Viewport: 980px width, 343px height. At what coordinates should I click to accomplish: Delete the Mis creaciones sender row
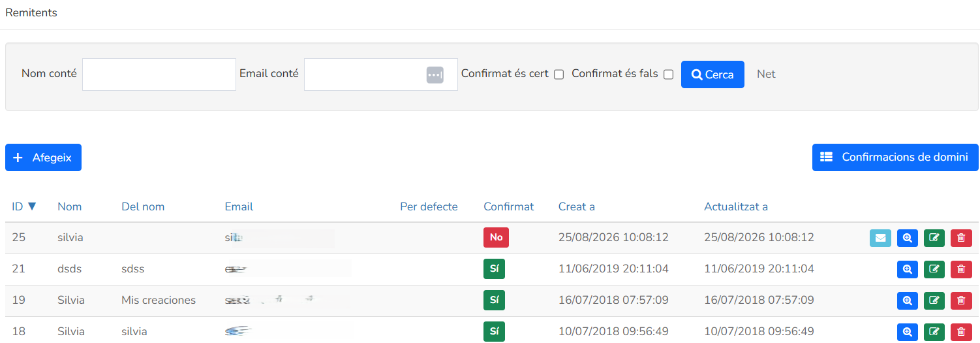(961, 301)
